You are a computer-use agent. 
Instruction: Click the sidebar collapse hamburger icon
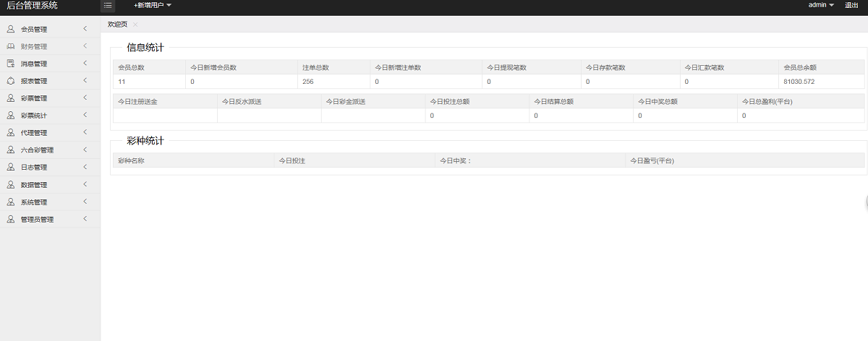tap(108, 6)
